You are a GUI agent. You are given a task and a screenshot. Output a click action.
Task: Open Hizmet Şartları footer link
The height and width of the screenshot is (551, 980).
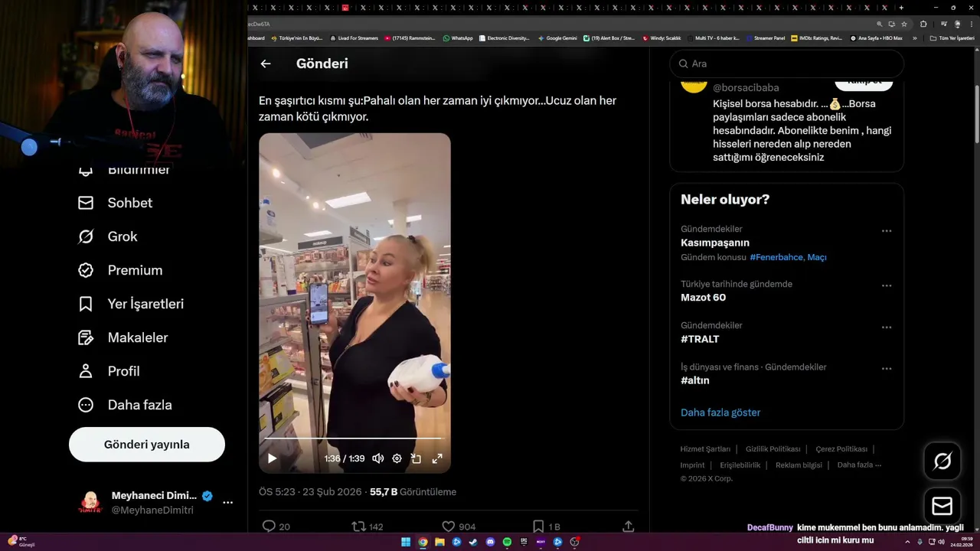tap(705, 449)
